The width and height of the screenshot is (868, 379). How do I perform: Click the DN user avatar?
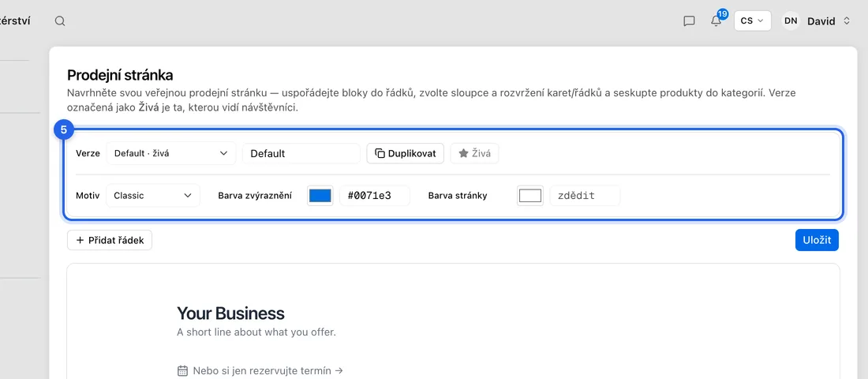791,21
